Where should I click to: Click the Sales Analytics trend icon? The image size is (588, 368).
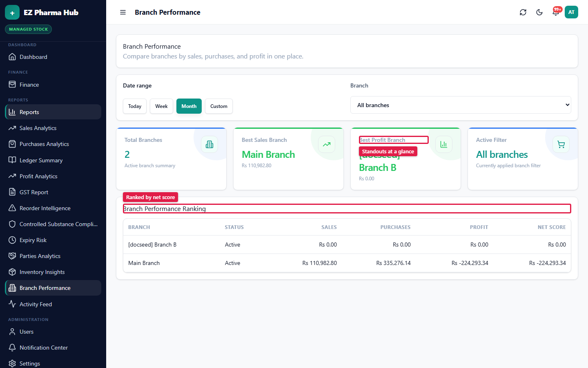[x=12, y=128]
